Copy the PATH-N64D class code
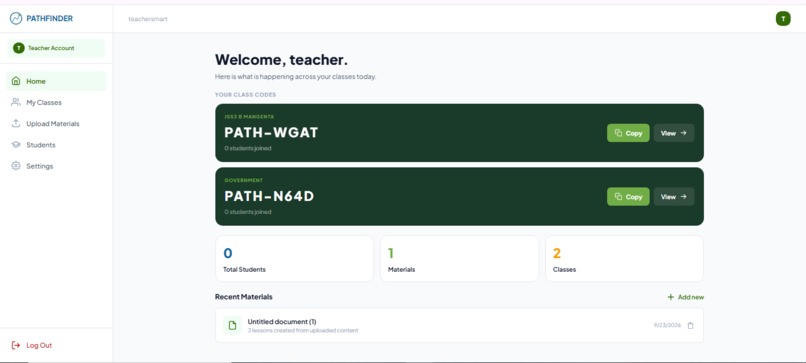 click(628, 196)
